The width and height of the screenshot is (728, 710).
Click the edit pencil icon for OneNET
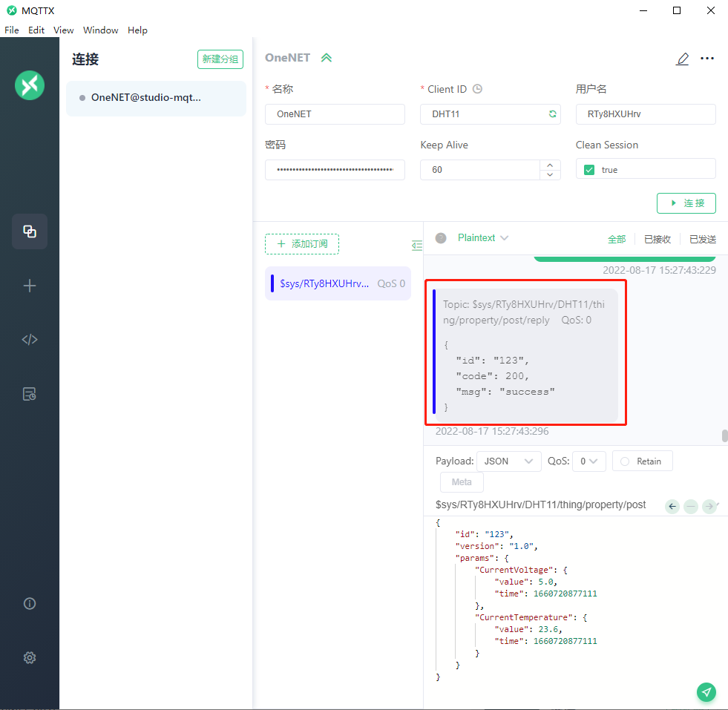pos(682,59)
